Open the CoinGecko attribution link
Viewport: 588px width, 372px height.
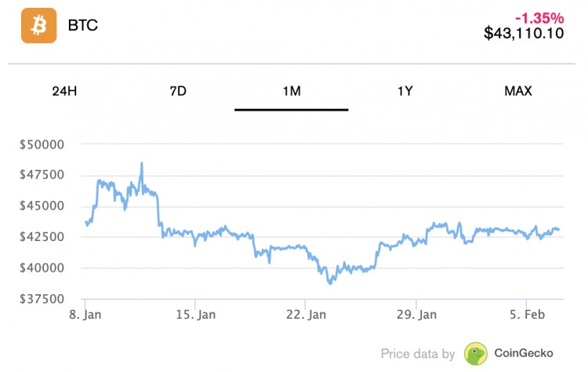coord(524,353)
